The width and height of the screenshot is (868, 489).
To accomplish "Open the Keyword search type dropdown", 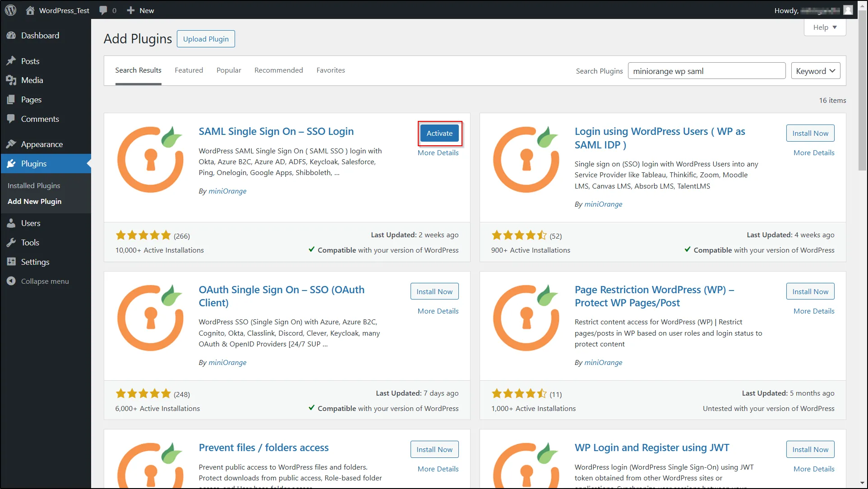I will [816, 71].
